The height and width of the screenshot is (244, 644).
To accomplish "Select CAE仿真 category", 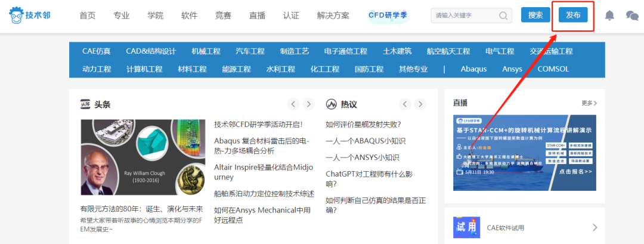I will pos(97,51).
